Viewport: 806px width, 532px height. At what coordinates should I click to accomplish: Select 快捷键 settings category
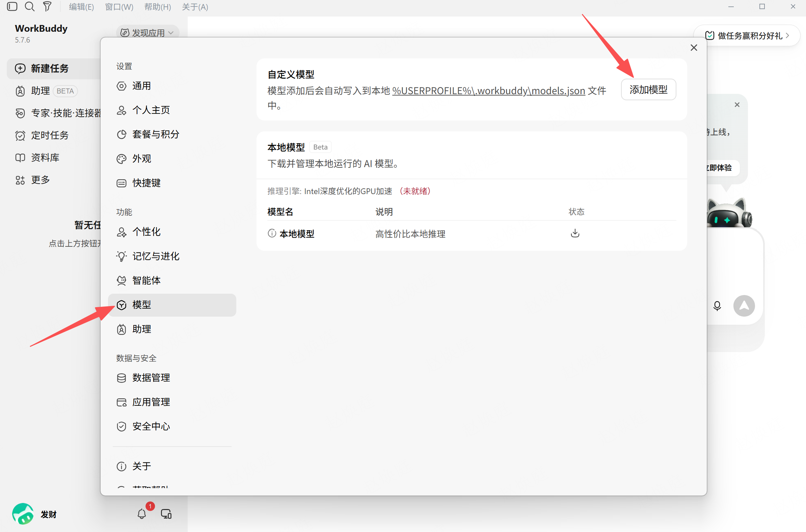pyautogui.click(x=172, y=183)
